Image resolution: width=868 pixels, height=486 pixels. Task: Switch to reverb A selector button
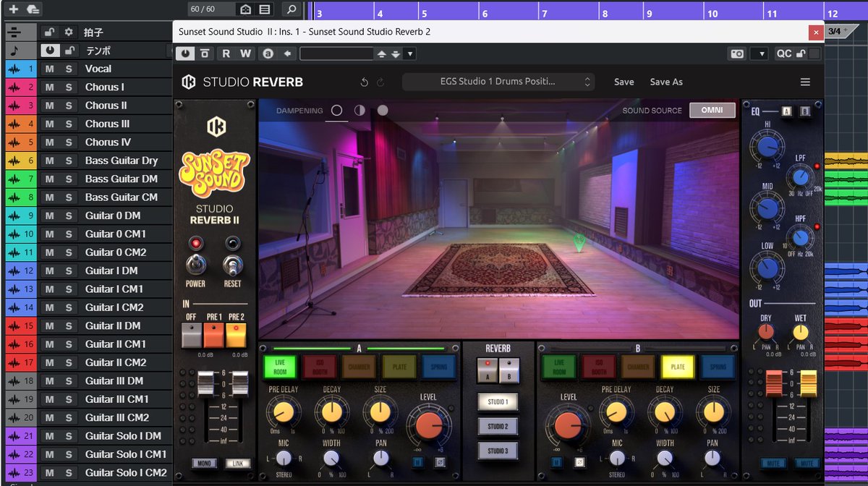point(487,370)
